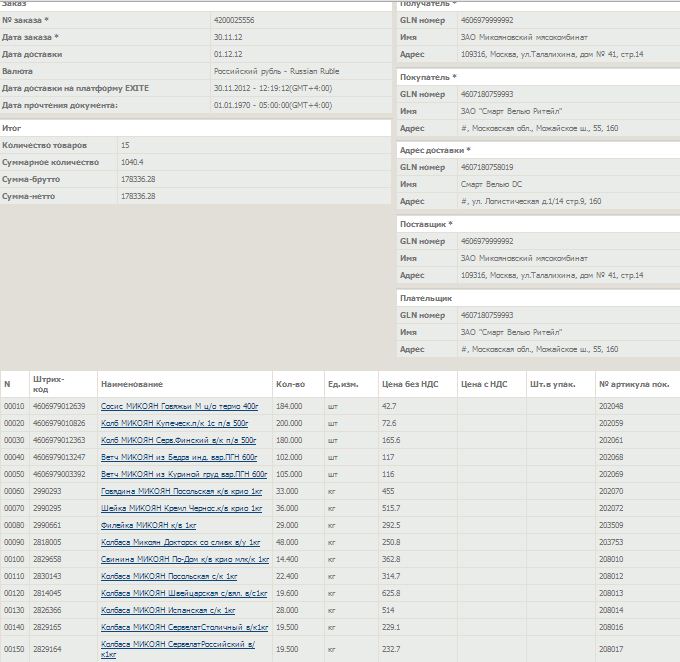Select the Сумма-нетто value 178336.28
Viewport: 680px width, 662px height.
coord(138,196)
